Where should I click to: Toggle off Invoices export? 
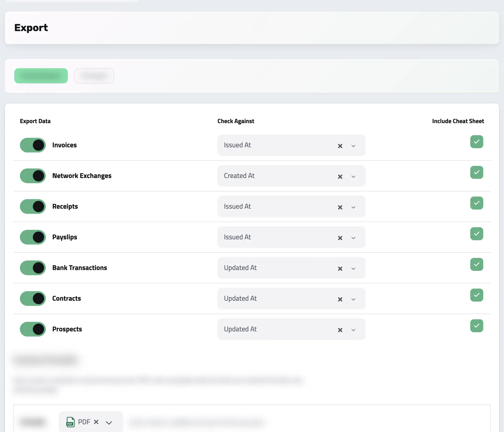[x=33, y=145]
